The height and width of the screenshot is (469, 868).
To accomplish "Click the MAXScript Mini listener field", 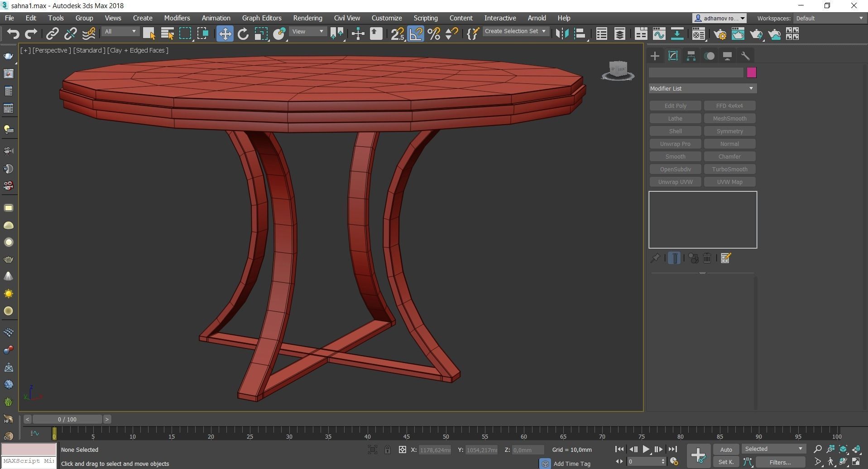I will (29, 461).
